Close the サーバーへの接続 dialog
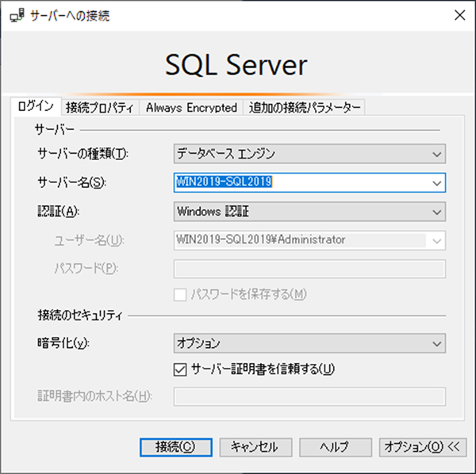Screen dimensions: 476x474 pyautogui.click(x=459, y=15)
